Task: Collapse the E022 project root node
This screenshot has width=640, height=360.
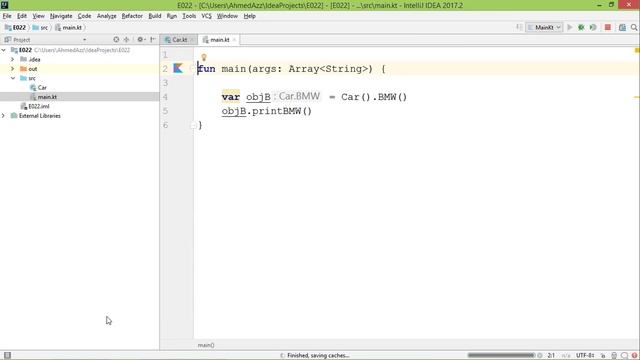Action: tap(4, 50)
